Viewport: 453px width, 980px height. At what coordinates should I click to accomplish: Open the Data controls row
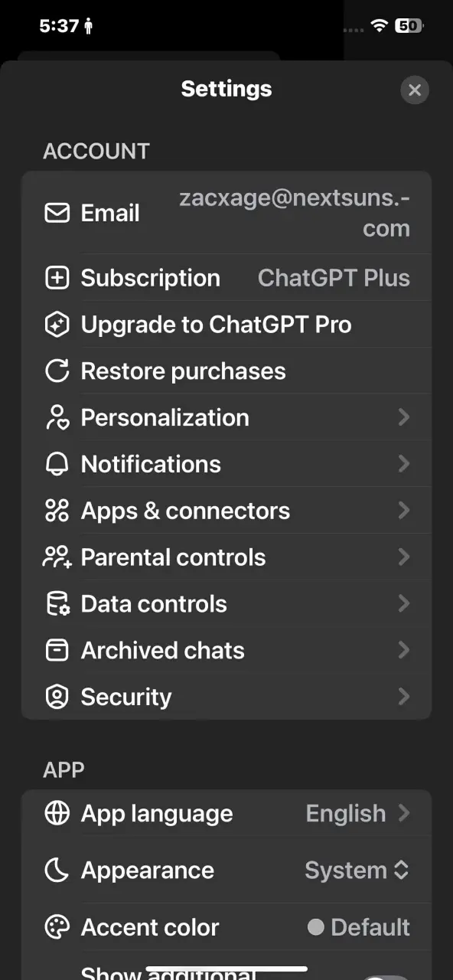coord(226,604)
